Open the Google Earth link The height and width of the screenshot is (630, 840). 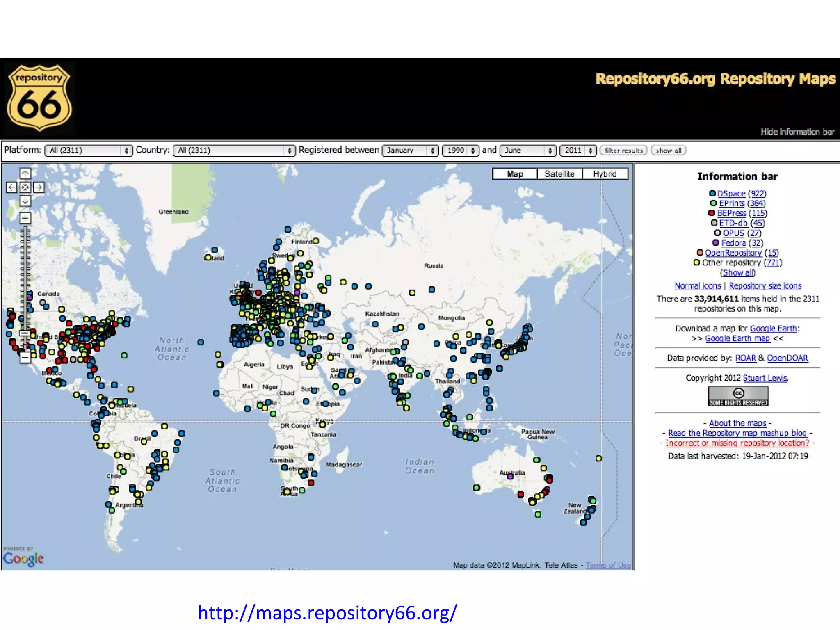(x=773, y=329)
